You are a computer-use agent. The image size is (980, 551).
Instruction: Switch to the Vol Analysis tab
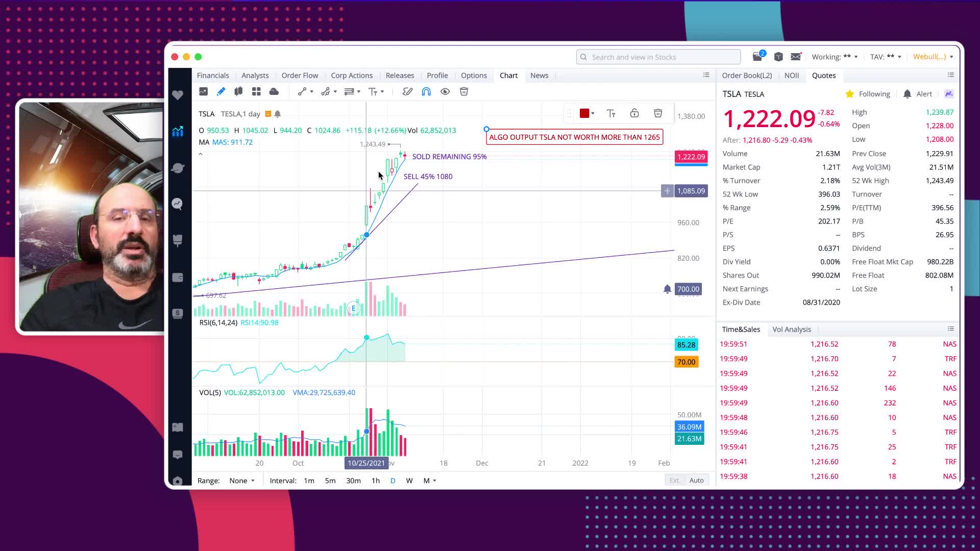792,330
